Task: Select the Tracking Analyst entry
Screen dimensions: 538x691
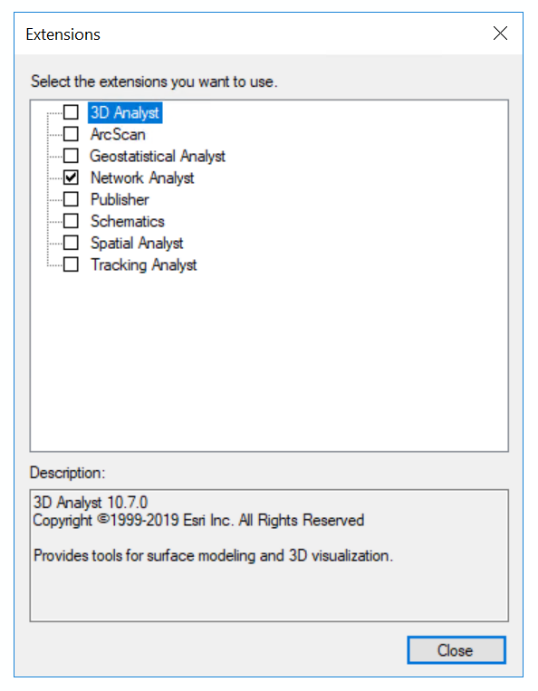Action: (144, 265)
